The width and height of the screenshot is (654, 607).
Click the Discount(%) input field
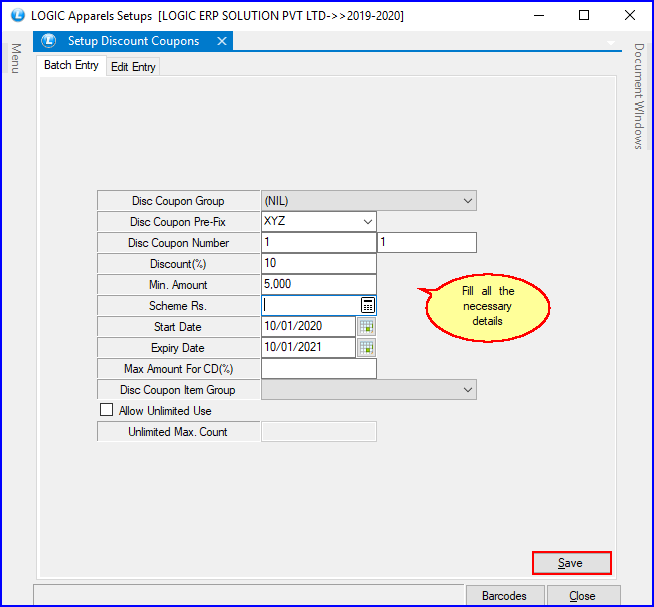318,264
